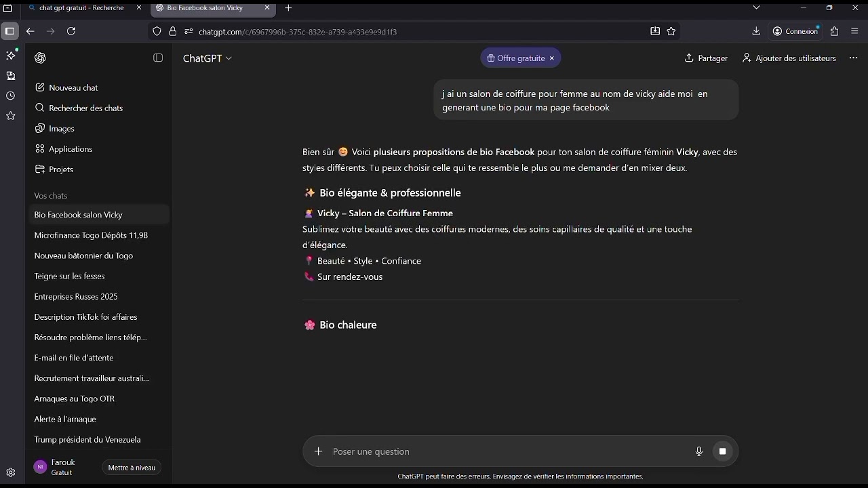Go back with browser back arrow

[30, 31]
